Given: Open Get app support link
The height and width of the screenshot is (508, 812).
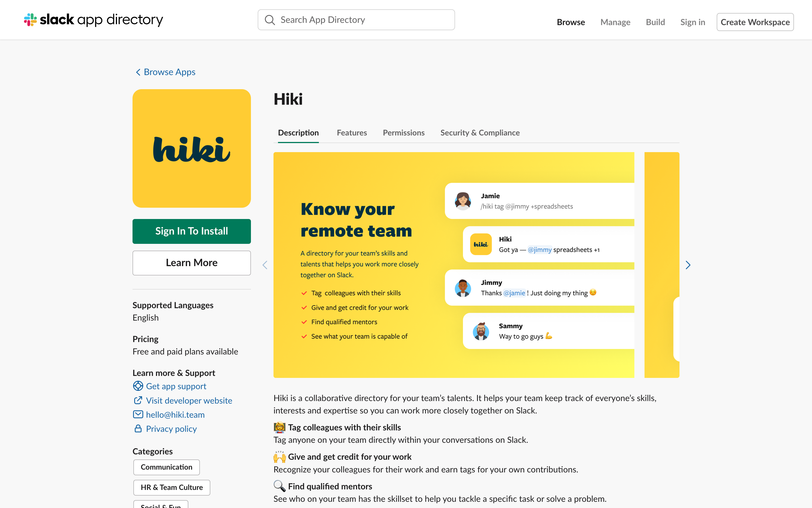Looking at the screenshot, I should [176, 386].
